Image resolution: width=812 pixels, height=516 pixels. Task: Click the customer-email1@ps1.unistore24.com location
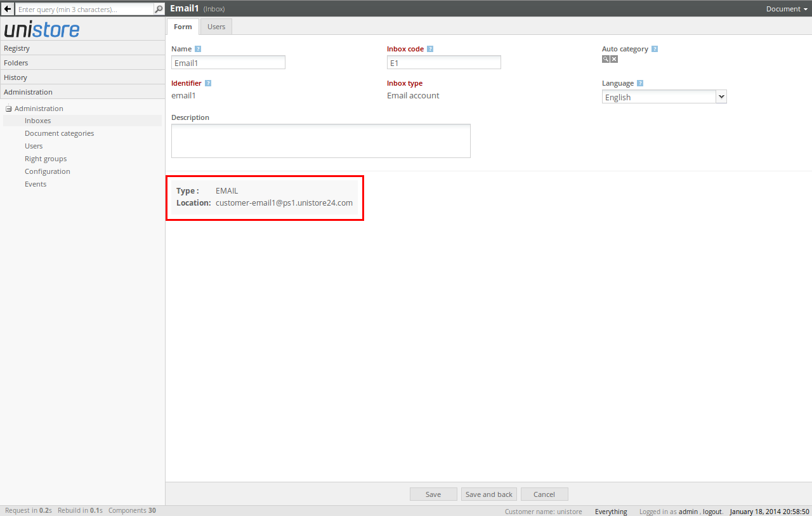click(284, 202)
